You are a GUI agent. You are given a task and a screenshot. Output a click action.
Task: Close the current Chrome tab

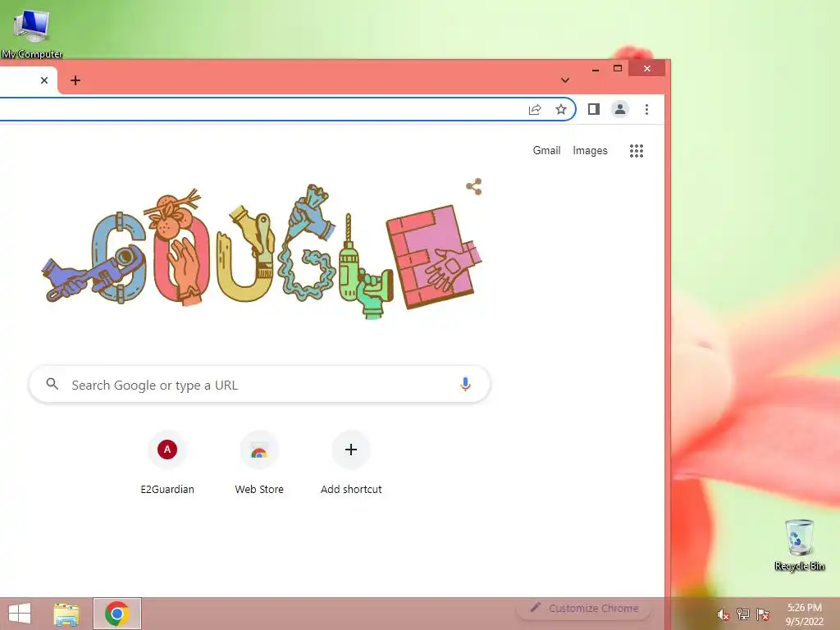coord(44,80)
